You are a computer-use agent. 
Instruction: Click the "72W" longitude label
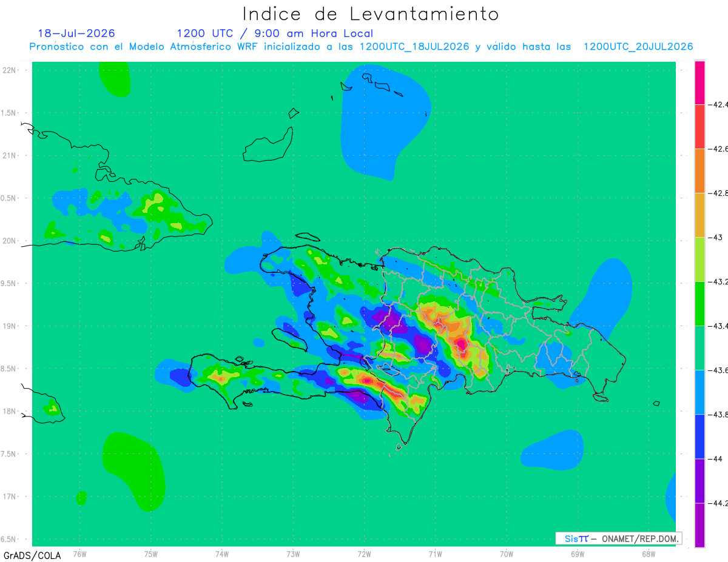click(x=364, y=554)
